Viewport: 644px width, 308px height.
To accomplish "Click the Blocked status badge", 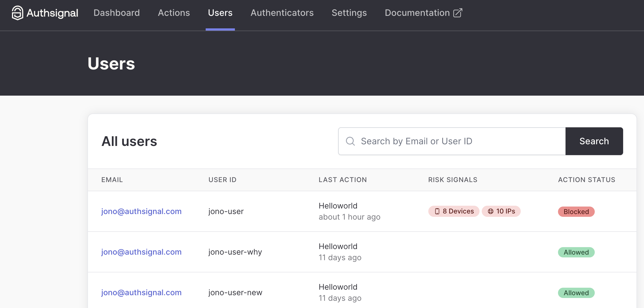I will click(576, 212).
